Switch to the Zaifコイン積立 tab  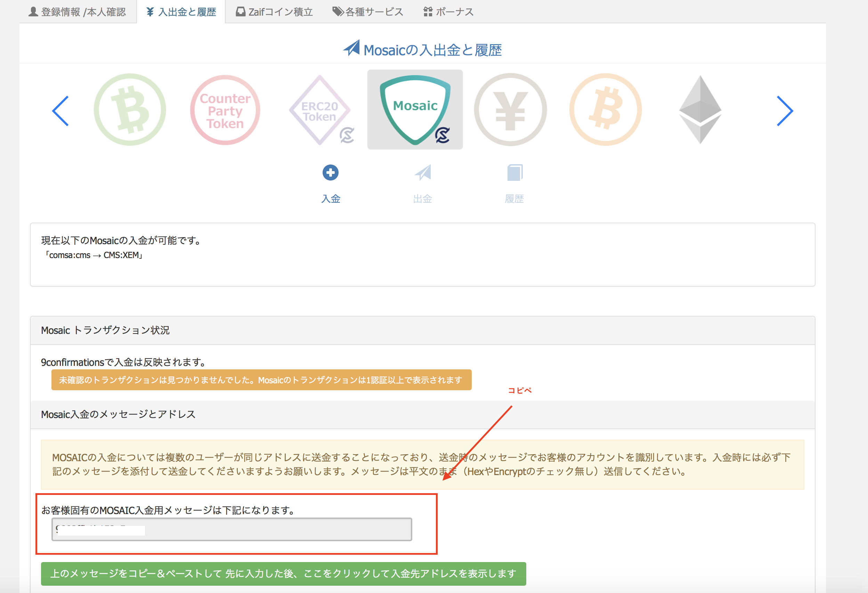click(275, 11)
